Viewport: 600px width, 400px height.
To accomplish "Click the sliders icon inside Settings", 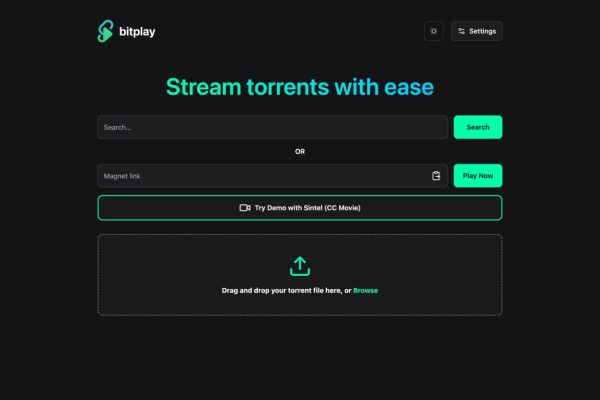I will click(461, 31).
